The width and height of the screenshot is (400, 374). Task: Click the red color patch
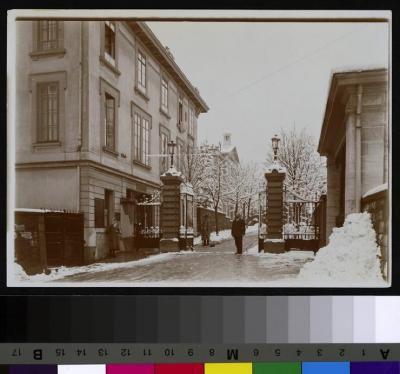[x=179, y=369]
